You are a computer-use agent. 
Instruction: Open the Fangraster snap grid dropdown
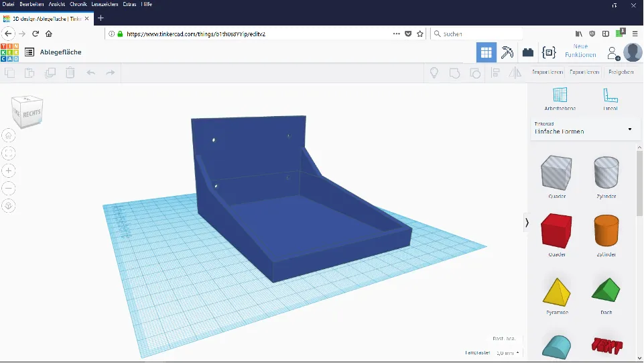508,353
